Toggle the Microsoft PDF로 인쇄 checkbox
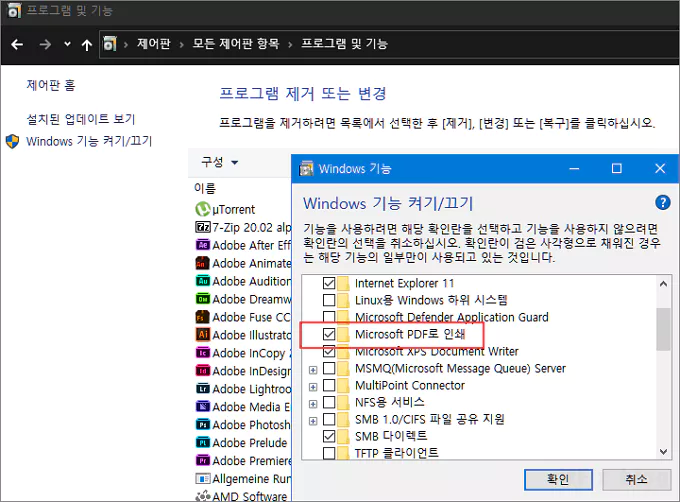 [x=329, y=334]
